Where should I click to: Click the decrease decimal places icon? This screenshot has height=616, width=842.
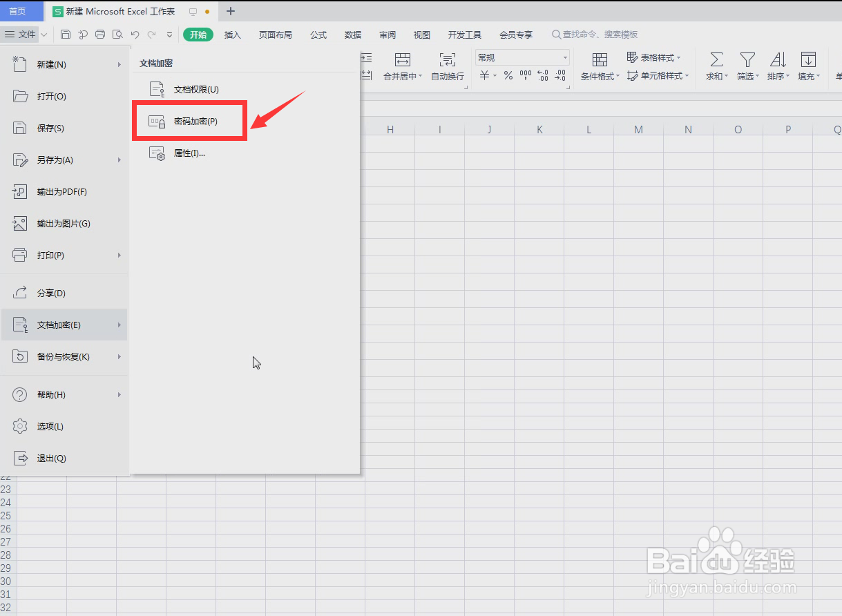560,76
